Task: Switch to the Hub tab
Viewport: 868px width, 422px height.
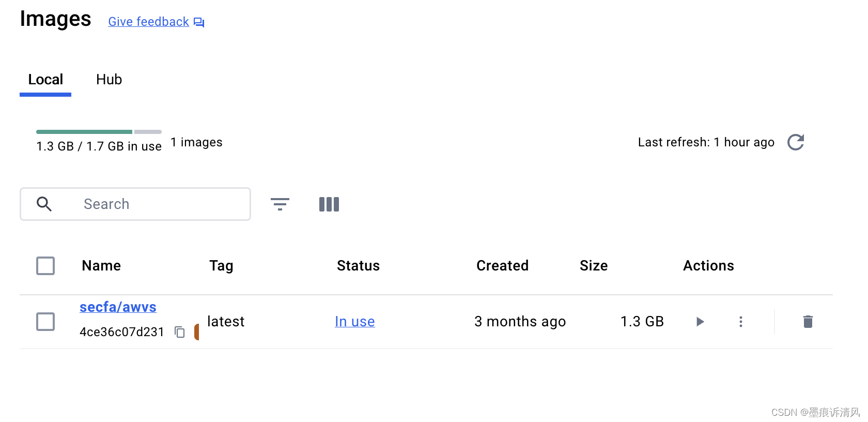Action: click(109, 80)
